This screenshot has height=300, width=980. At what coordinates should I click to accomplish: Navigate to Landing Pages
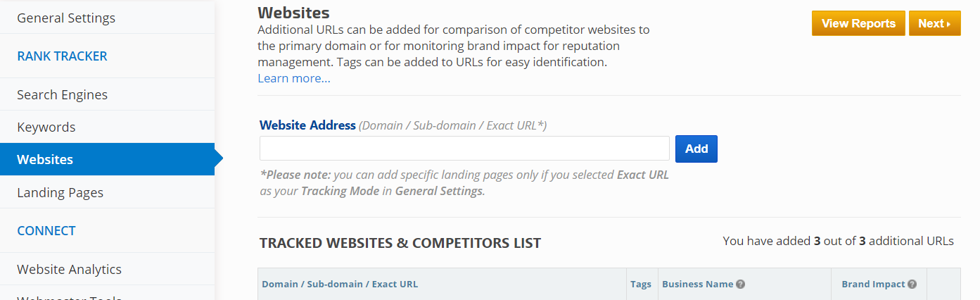[x=61, y=192]
